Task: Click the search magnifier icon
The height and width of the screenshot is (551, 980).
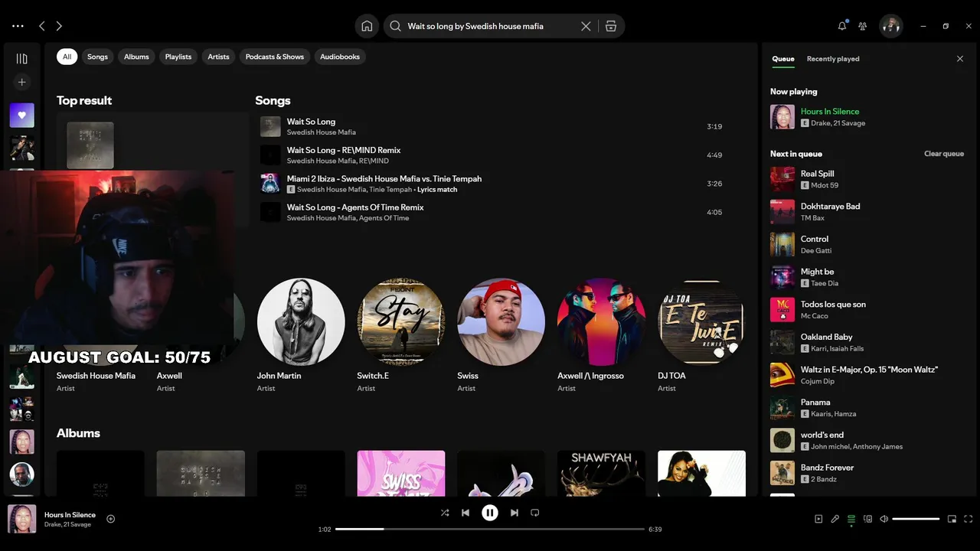Action: (x=395, y=26)
